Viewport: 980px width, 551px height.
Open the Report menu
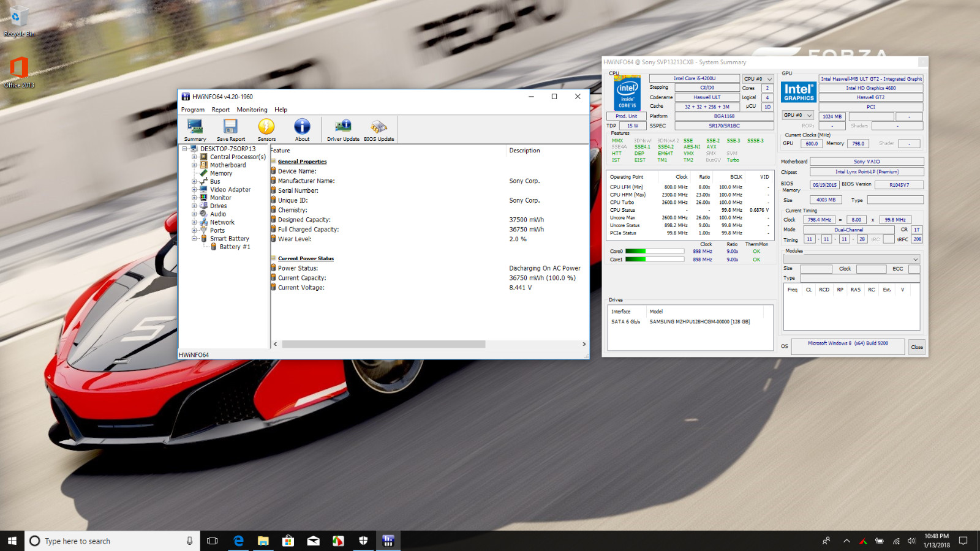(x=221, y=110)
